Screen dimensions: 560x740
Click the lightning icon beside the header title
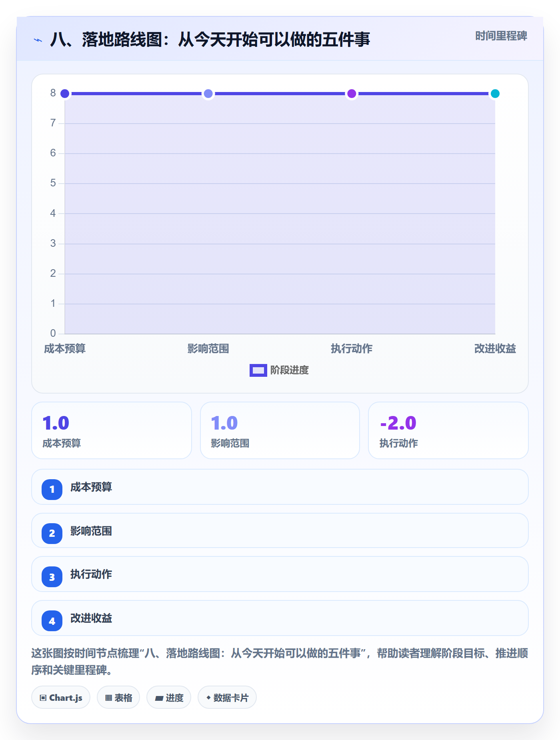pyautogui.click(x=38, y=40)
